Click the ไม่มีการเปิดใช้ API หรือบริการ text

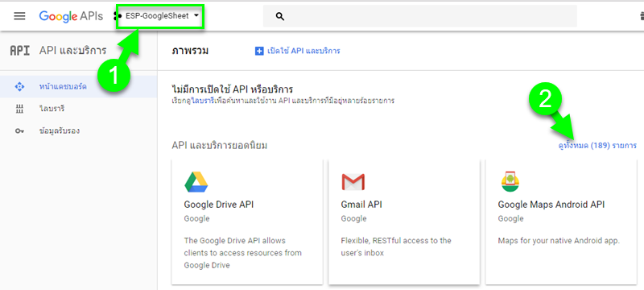[x=233, y=89]
